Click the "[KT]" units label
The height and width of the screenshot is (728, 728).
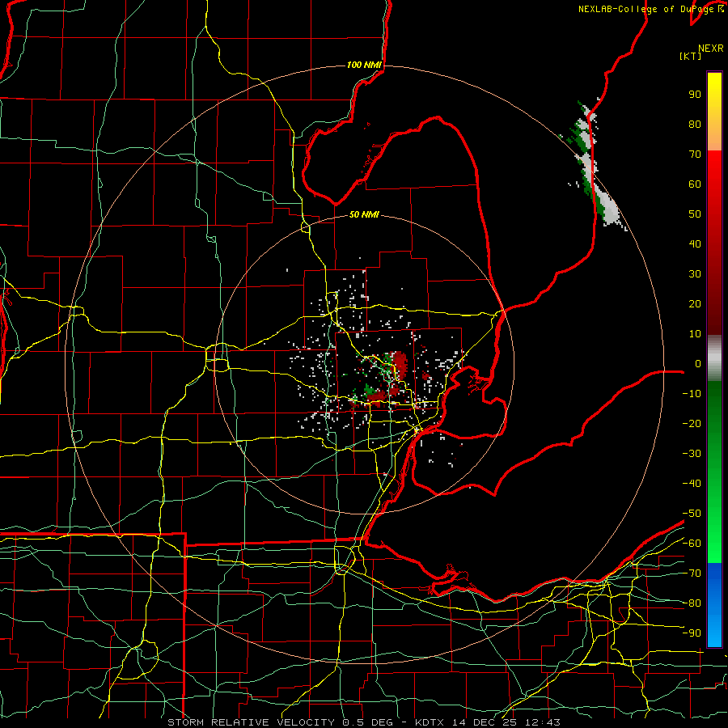click(690, 56)
